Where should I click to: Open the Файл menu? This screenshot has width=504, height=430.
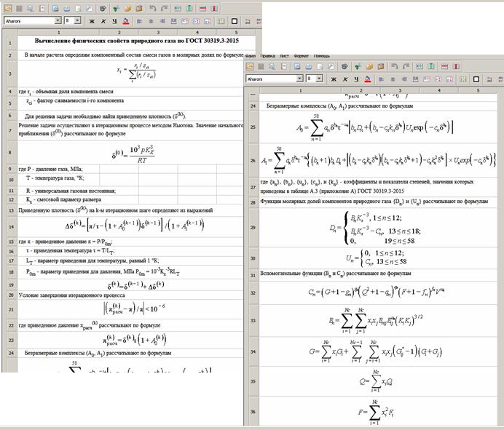(x=250, y=55)
